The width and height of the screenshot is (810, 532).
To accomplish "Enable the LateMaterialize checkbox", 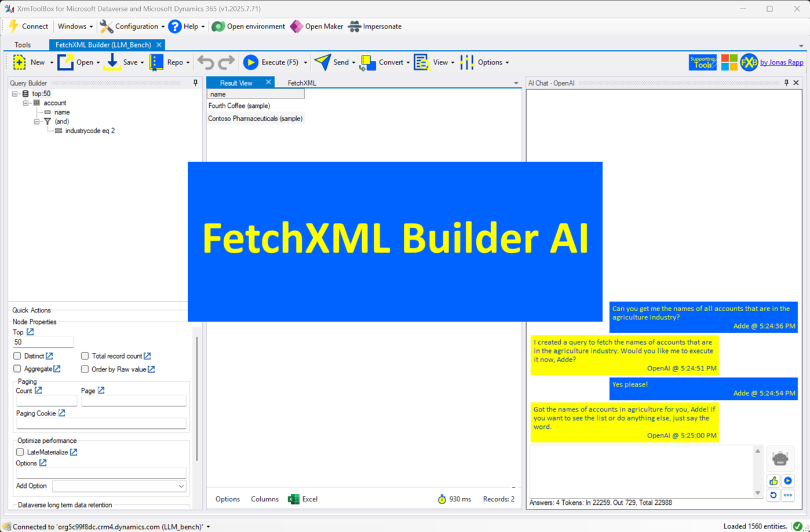I will coord(20,452).
